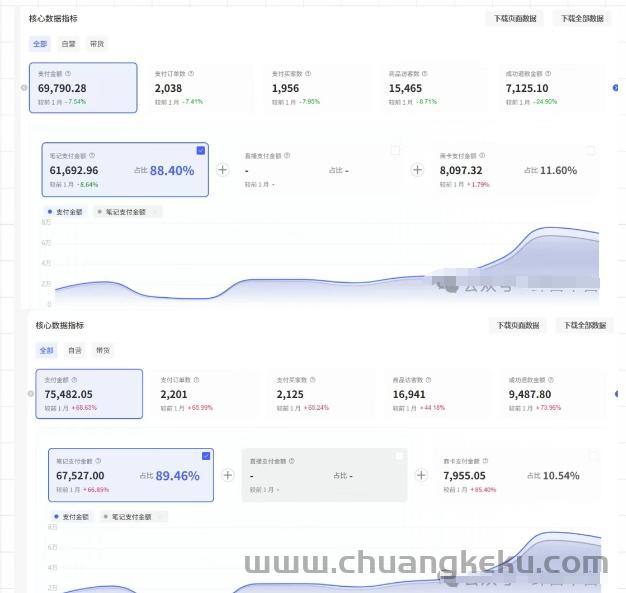Tick the checkbox on the 7,955.05 card
The width and height of the screenshot is (626, 593).
tap(594, 457)
